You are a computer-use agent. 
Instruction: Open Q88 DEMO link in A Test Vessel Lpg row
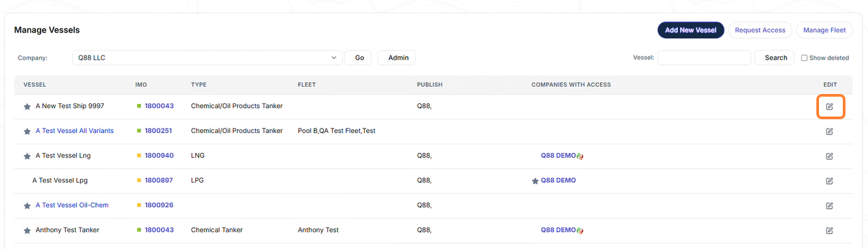tap(558, 181)
